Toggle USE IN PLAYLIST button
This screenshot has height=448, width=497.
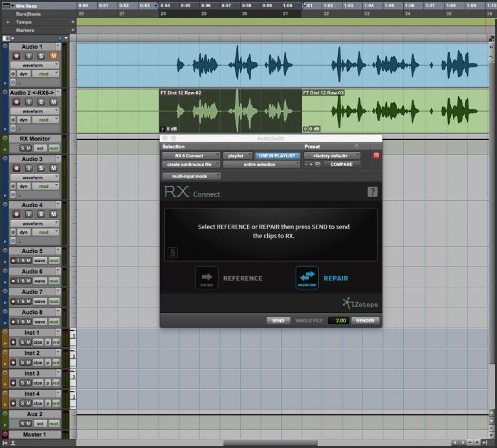click(277, 156)
